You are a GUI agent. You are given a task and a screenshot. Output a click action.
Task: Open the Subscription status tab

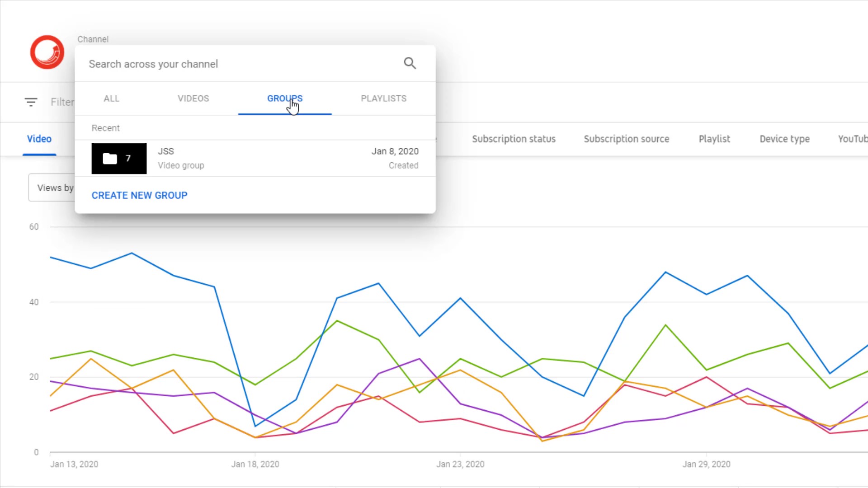(x=514, y=139)
